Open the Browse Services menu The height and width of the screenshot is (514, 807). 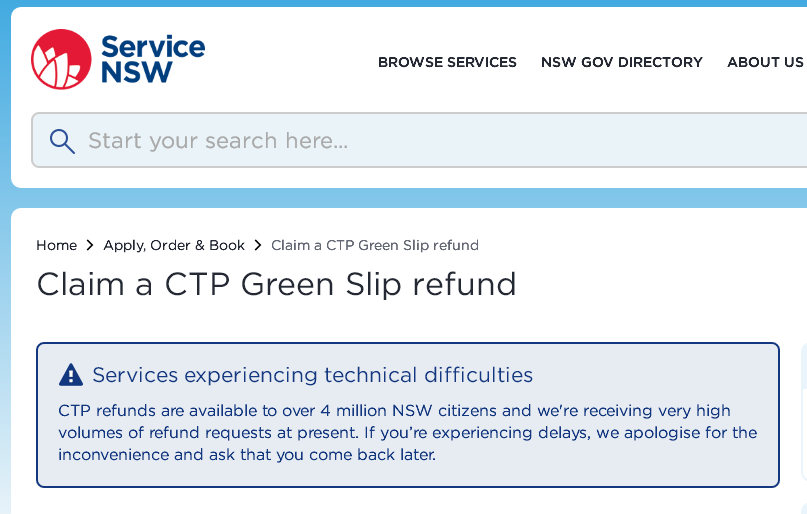click(447, 62)
